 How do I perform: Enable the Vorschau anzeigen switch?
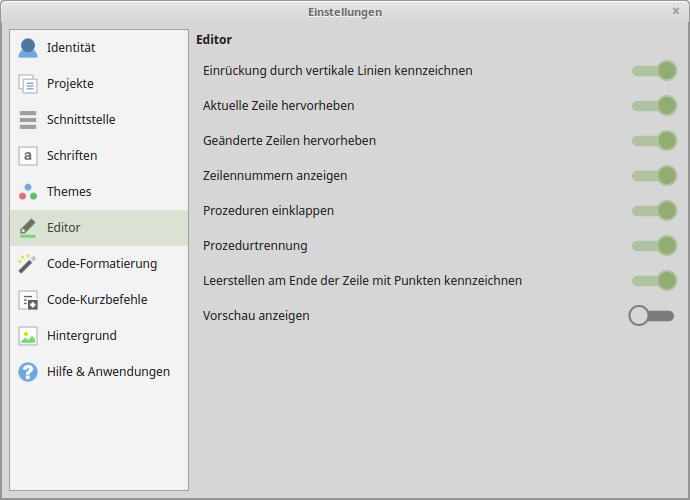652,316
